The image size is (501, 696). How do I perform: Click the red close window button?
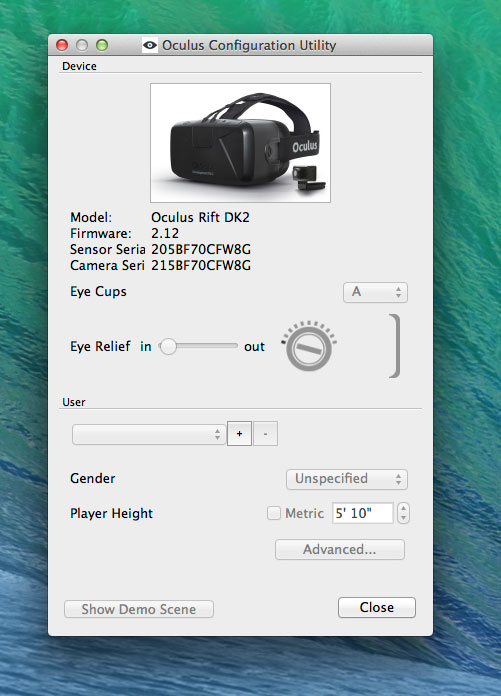point(62,45)
